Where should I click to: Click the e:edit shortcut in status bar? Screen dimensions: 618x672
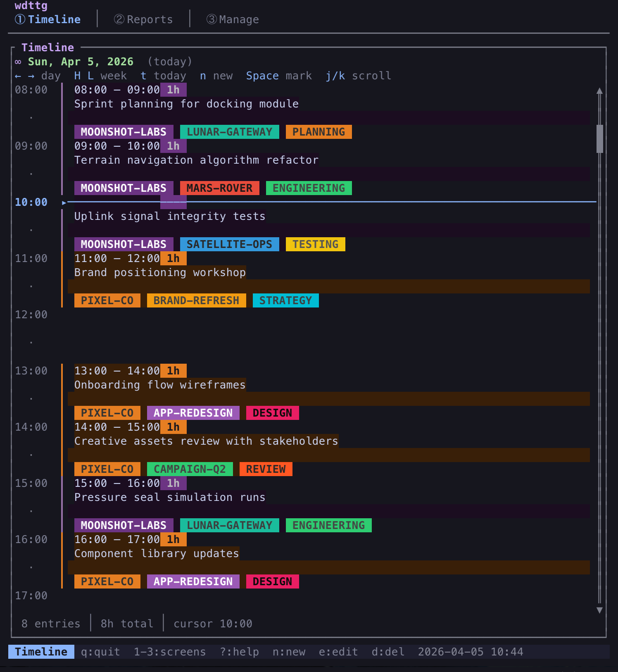(x=338, y=652)
